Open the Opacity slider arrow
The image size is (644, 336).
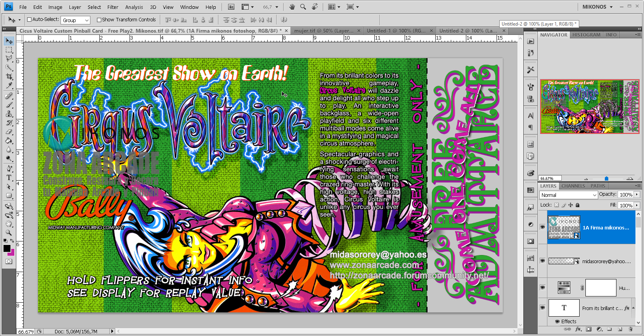[x=637, y=195]
